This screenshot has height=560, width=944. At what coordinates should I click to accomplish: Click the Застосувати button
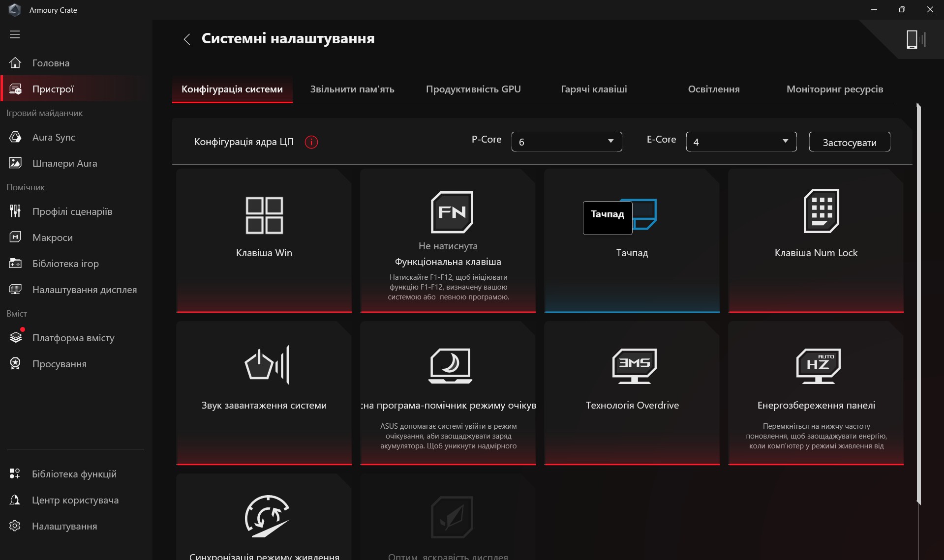(x=849, y=142)
